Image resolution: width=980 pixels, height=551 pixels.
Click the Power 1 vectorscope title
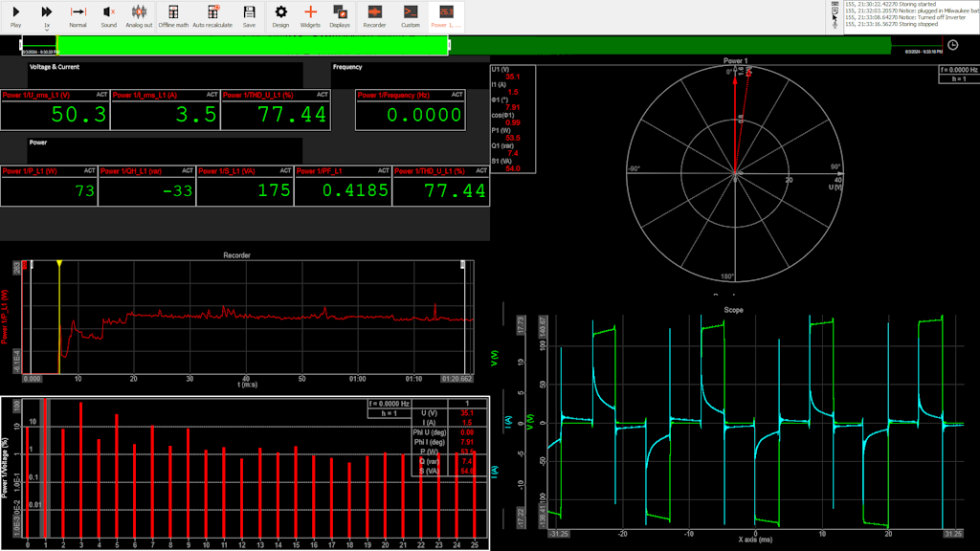click(x=736, y=60)
